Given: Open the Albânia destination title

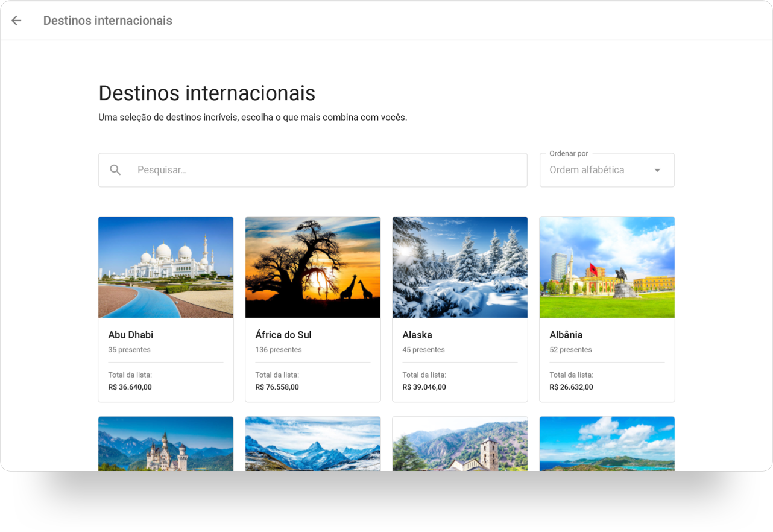Looking at the screenshot, I should click(566, 335).
